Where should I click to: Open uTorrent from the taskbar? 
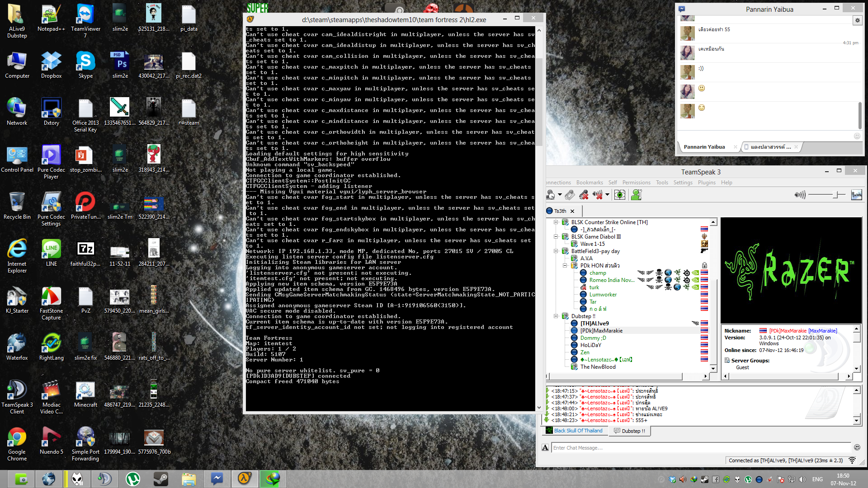click(132, 479)
